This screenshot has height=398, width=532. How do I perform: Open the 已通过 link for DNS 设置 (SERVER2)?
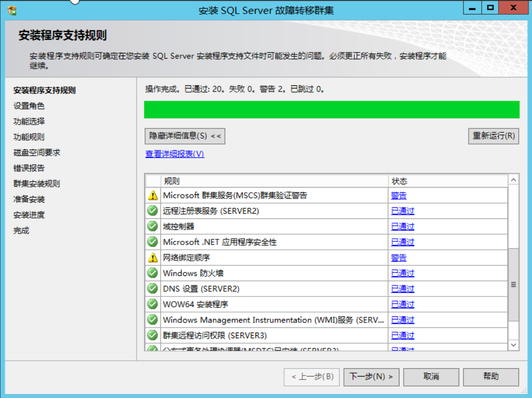tap(403, 289)
